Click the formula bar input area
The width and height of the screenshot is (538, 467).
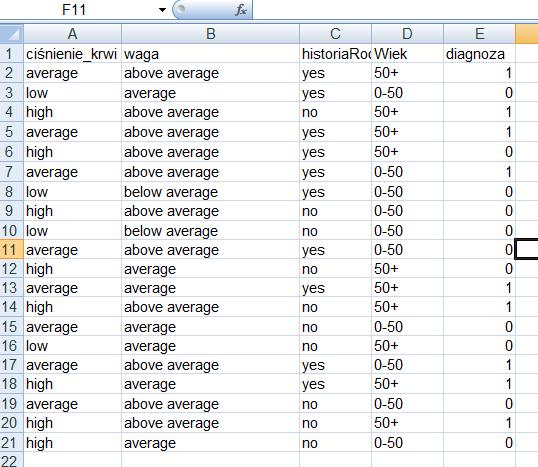tap(395, 10)
